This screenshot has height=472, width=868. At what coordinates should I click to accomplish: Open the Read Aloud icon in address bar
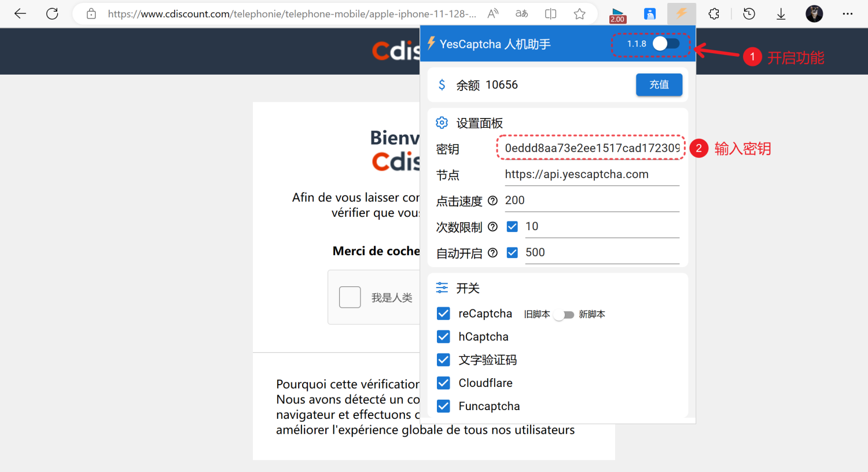tap(493, 14)
